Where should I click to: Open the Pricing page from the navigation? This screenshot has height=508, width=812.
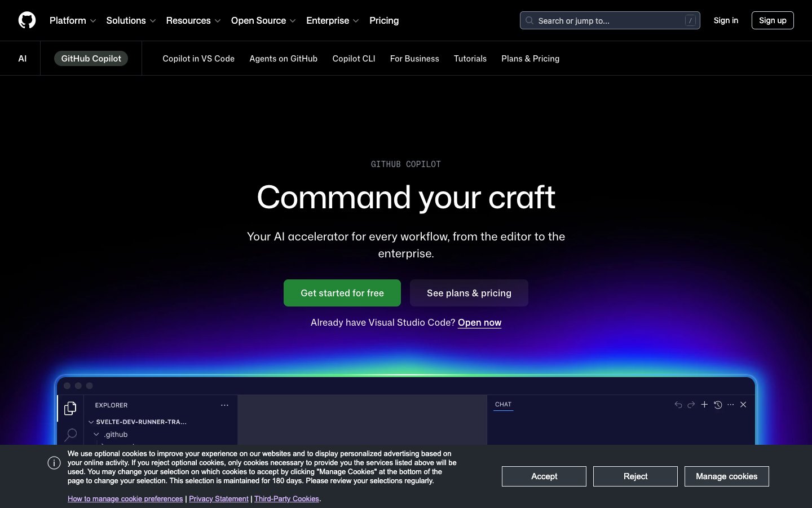tap(384, 20)
